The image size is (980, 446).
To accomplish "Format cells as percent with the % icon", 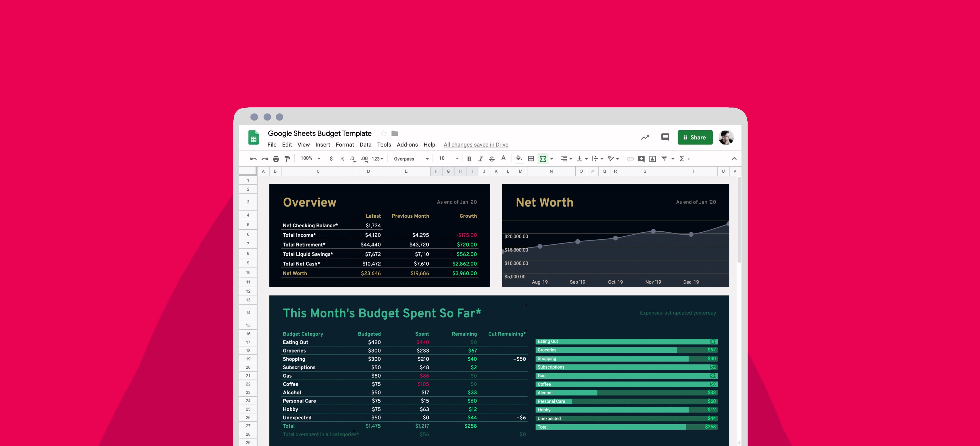I will pyautogui.click(x=342, y=159).
